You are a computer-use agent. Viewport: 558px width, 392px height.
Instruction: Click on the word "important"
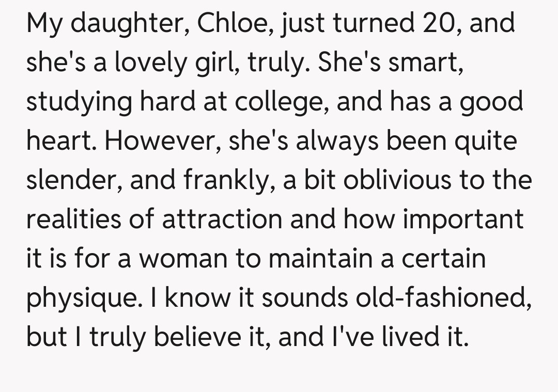click(x=462, y=219)
